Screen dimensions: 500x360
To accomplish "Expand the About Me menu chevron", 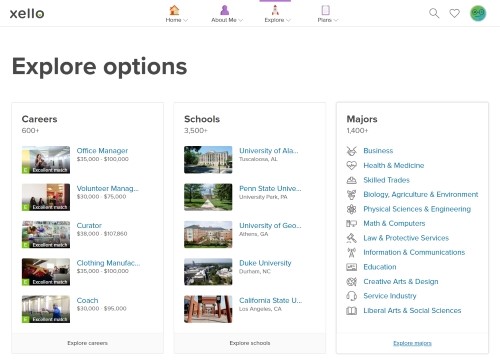I will click(x=241, y=20).
